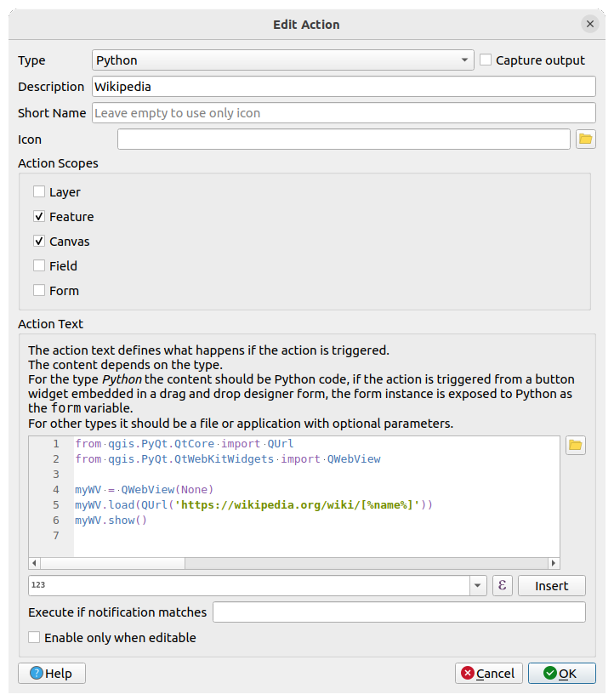Confirm changes with OK

(562, 673)
